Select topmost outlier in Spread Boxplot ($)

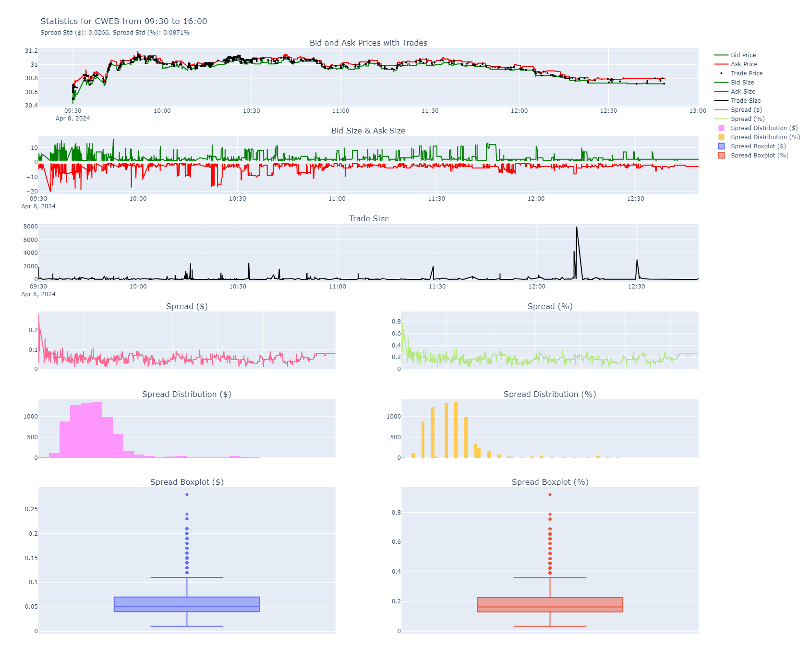click(x=187, y=494)
